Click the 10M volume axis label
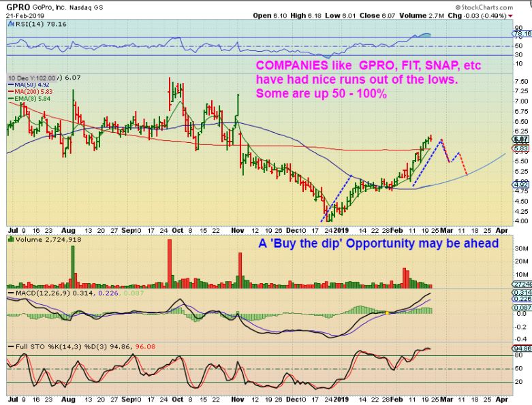The height and width of the screenshot is (405, 532). (522, 274)
